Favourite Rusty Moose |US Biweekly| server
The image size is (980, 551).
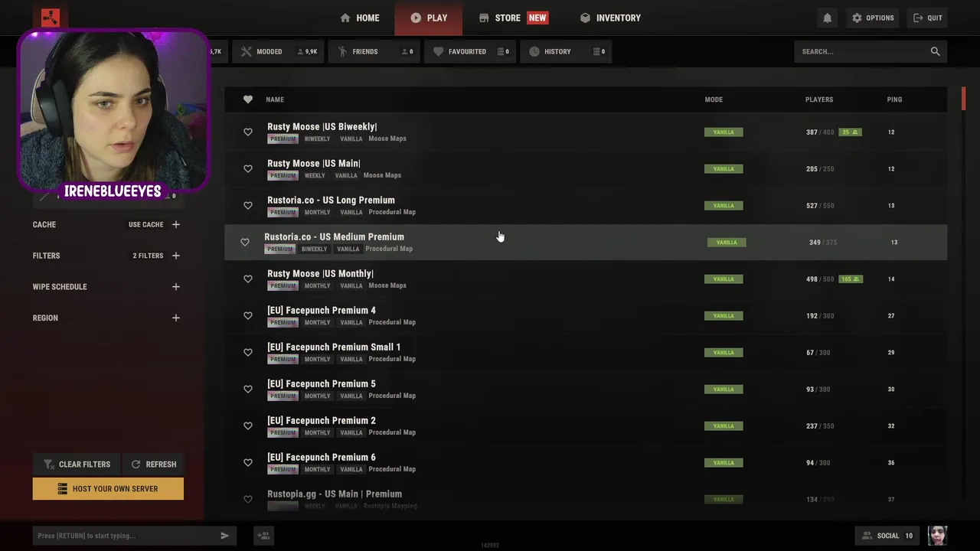[x=247, y=132]
